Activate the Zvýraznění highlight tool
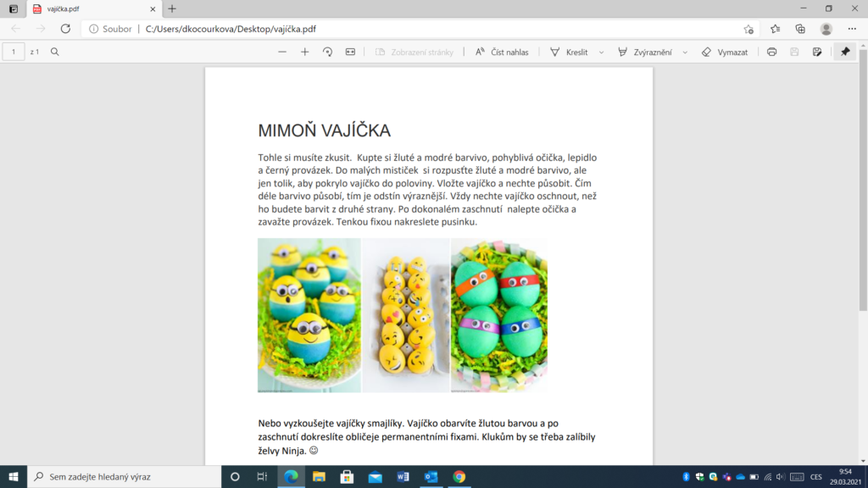This screenshot has height=488, width=868. (645, 52)
